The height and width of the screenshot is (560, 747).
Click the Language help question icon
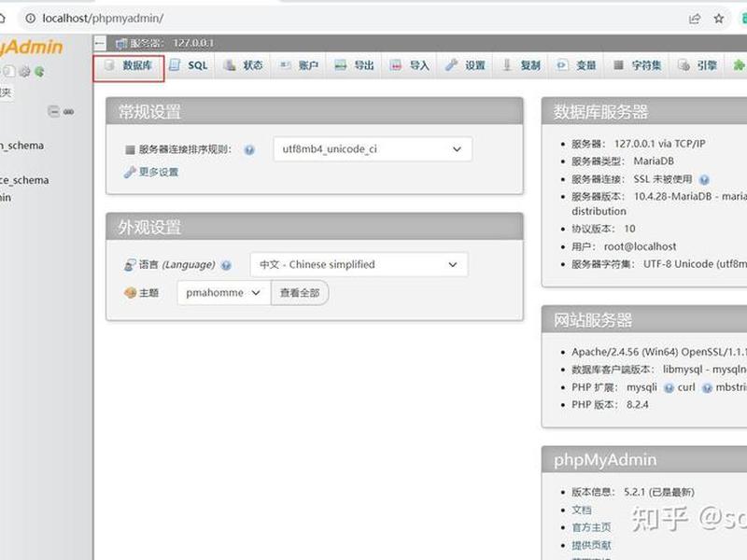226,265
